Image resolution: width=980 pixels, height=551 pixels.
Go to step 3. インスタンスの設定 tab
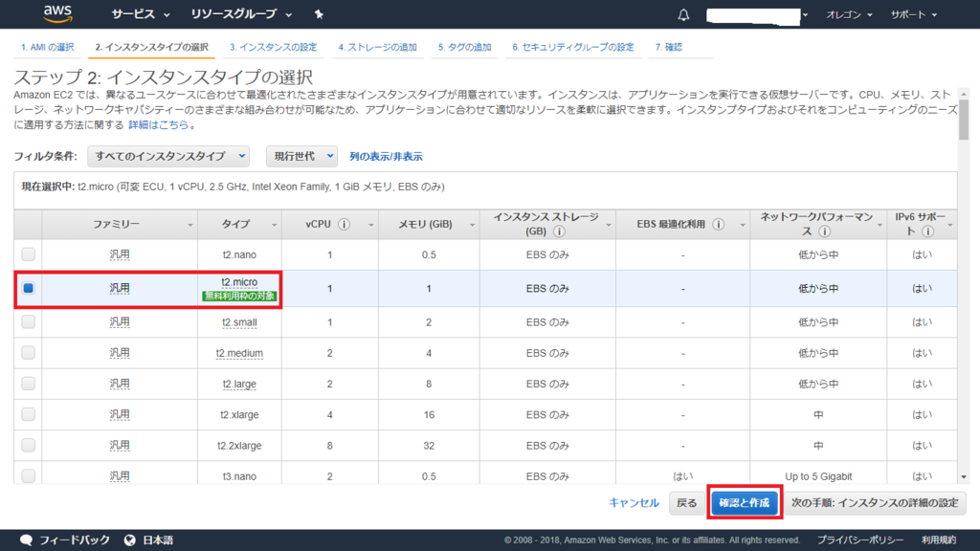[273, 48]
